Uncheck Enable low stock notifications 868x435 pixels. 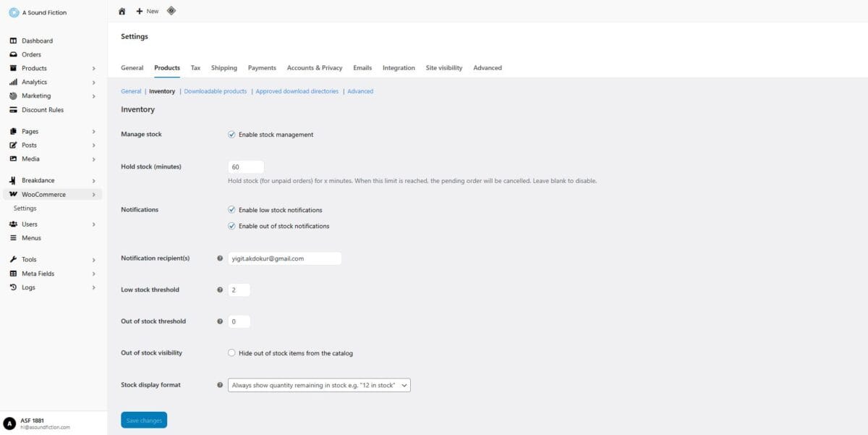[x=231, y=210]
